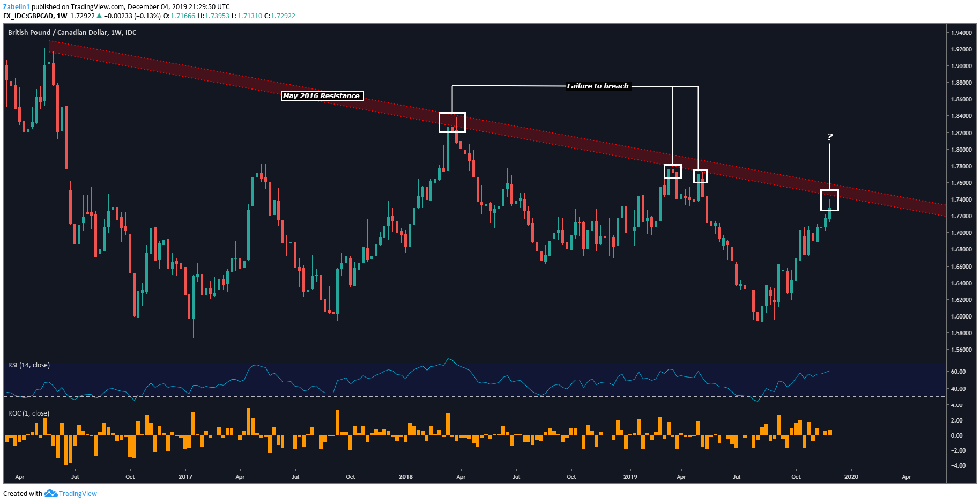The width and height of the screenshot is (980, 503).
Task: Click the 2018 label on the time axis
Action: [406, 477]
